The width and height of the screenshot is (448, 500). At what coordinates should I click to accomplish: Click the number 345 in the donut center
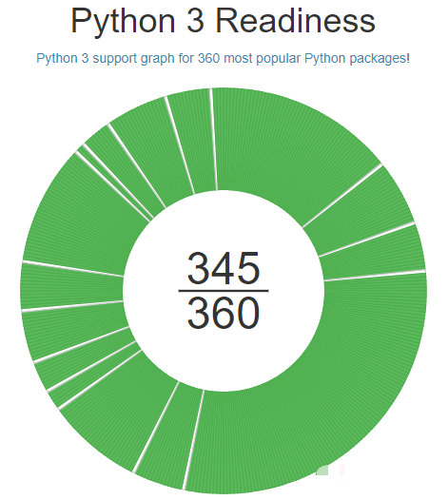pos(224,268)
